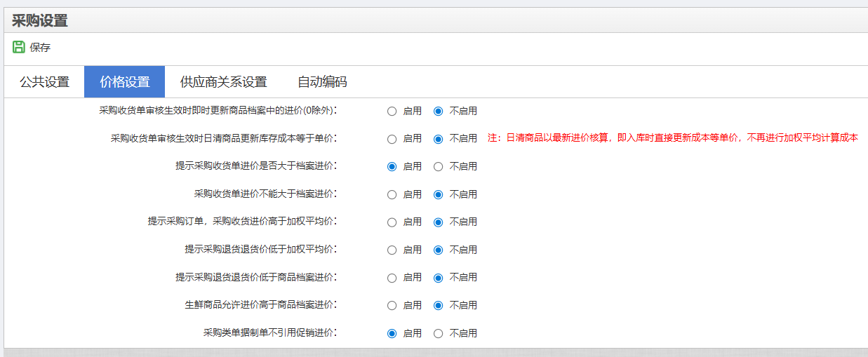Enable 采购收货单进价不能大于档案进价
Viewport: 868px width, 357px height.
(x=392, y=194)
